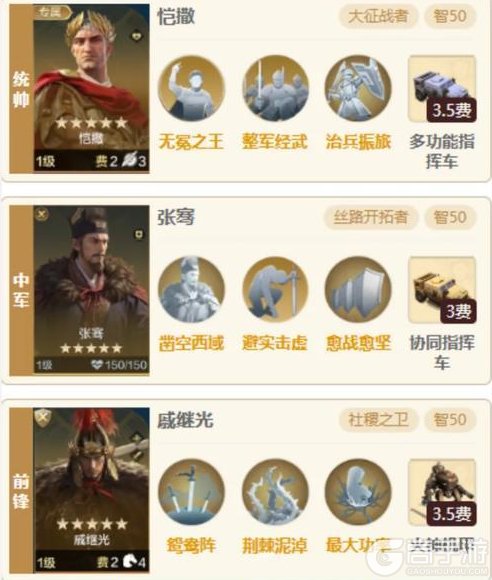492x580 pixels.
Task: Select the 整军经武 skill icon
Action: point(275,88)
